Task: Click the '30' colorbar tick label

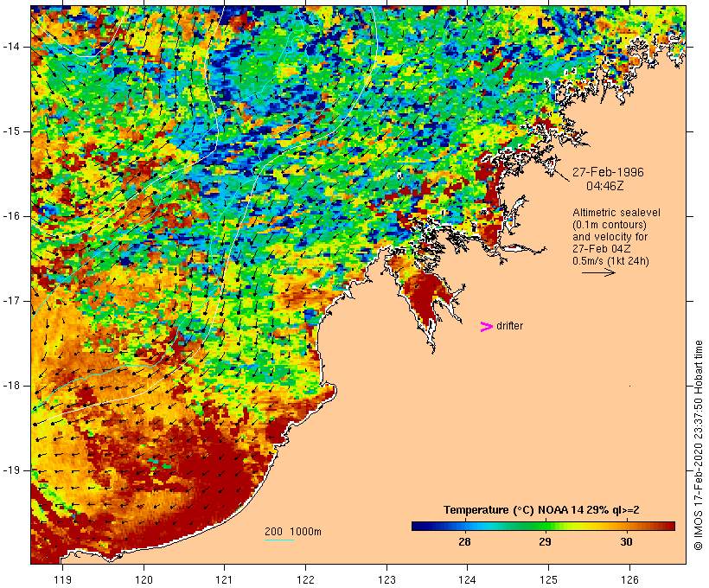Action: coord(626,542)
